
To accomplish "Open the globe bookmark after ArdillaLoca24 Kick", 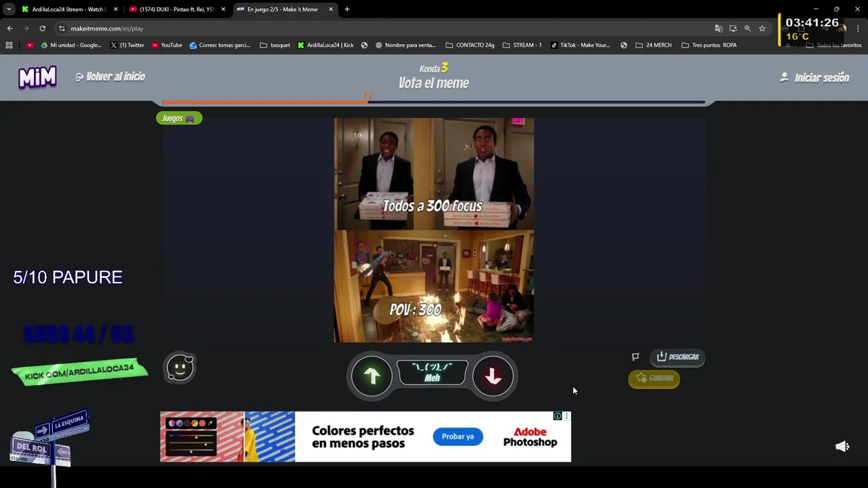I will pyautogui.click(x=364, y=45).
